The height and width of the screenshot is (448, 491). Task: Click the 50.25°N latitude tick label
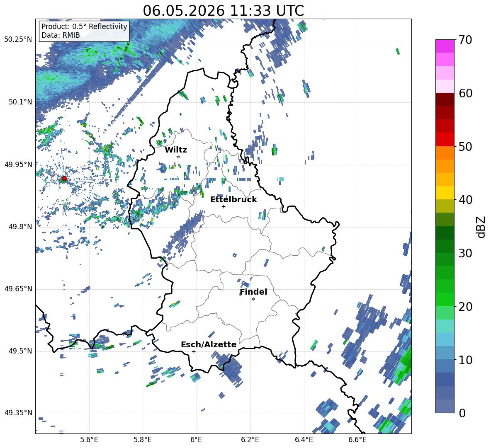tap(18, 39)
